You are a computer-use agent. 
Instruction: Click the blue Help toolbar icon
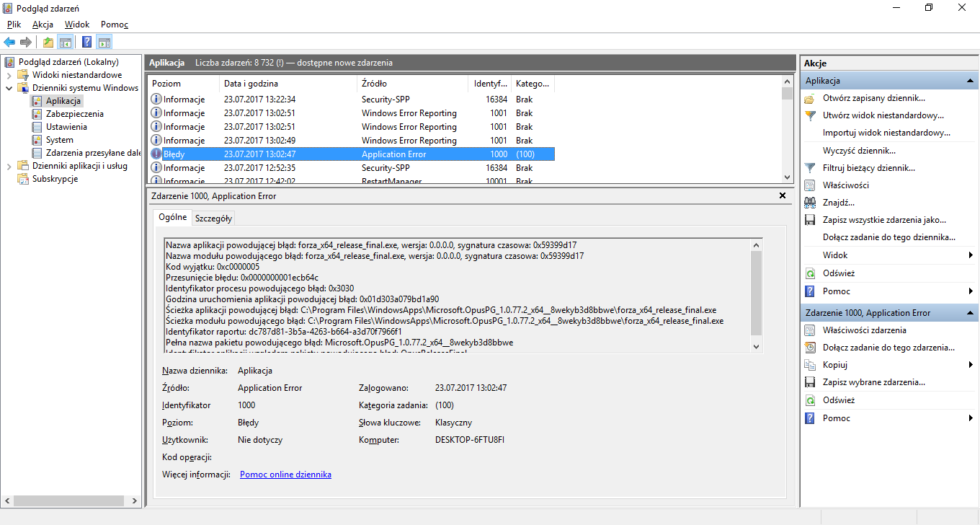87,42
